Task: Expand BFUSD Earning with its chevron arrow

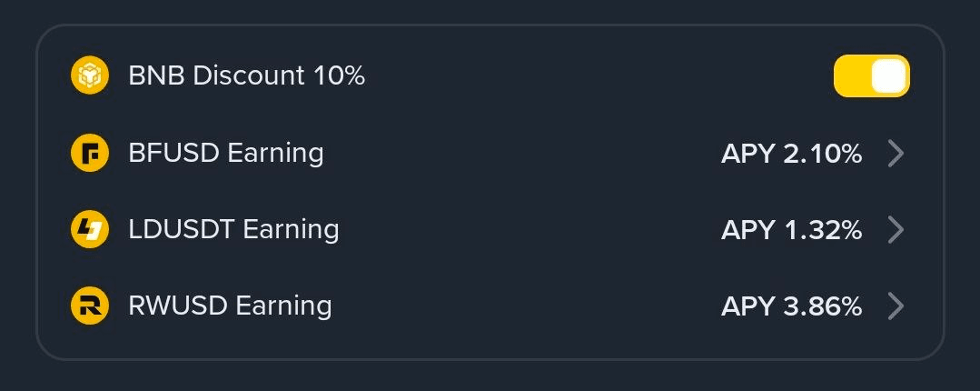Action: tap(896, 154)
